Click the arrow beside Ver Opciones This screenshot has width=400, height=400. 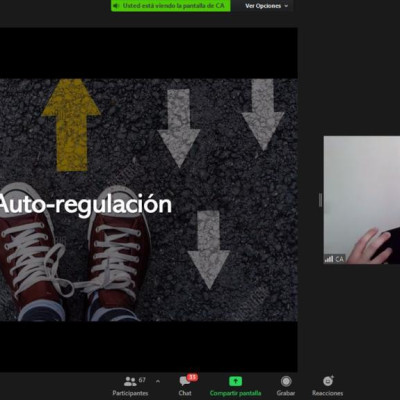click(286, 6)
